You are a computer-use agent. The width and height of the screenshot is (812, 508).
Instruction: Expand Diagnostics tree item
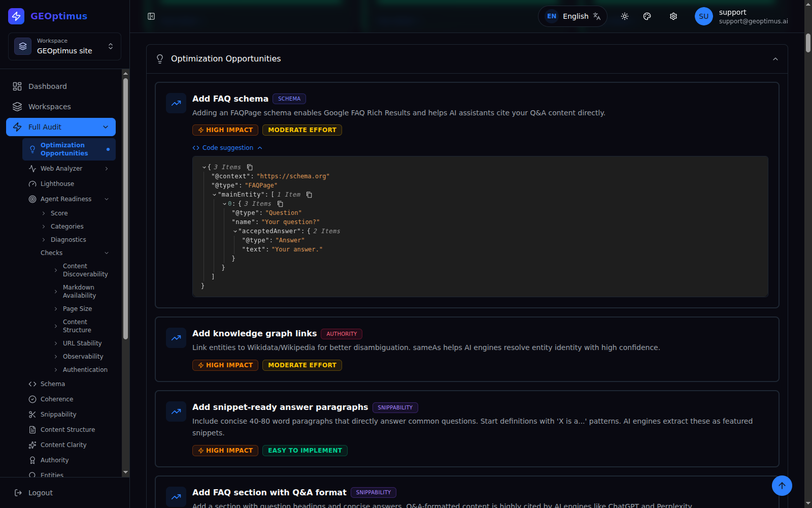[x=44, y=240]
